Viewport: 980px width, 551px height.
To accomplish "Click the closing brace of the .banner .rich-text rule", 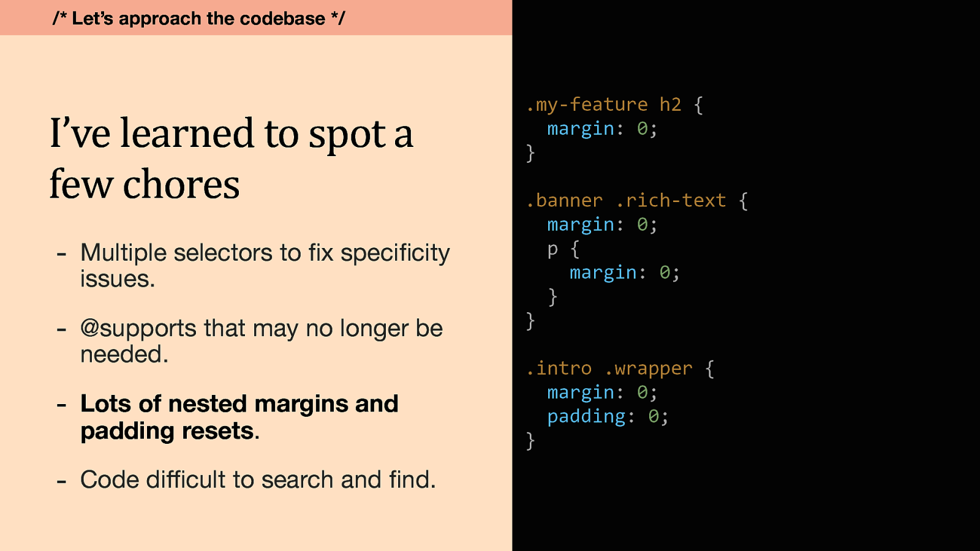I will coord(530,321).
